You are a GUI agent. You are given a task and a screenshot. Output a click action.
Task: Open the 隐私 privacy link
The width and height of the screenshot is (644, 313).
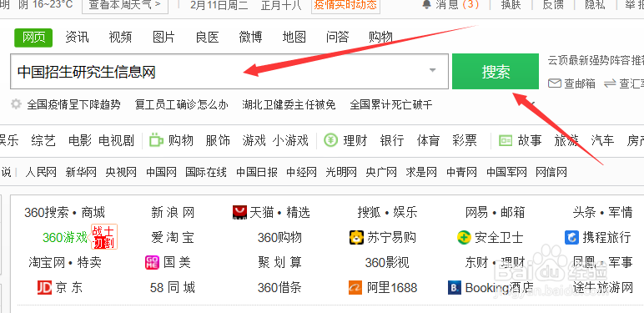pos(596,5)
